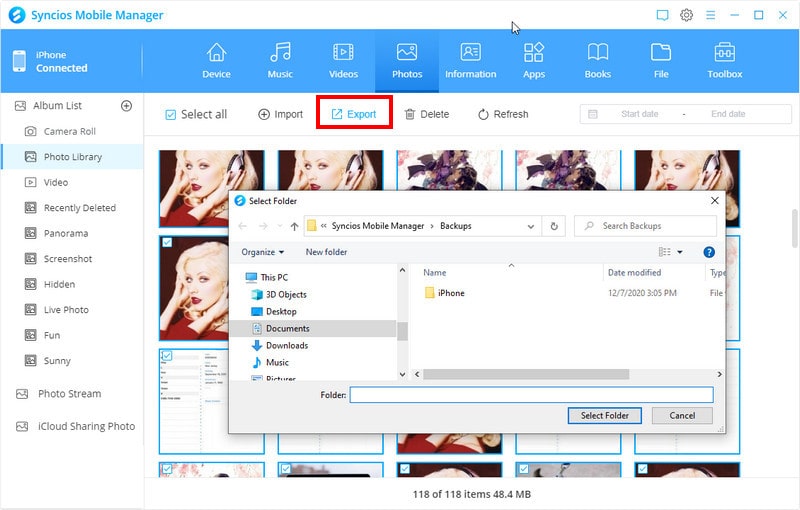The height and width of the screenshot is (510, 800).
Task: Expand the address bar path dropdown
Action: pyautogui.click(x=531, y=226)
